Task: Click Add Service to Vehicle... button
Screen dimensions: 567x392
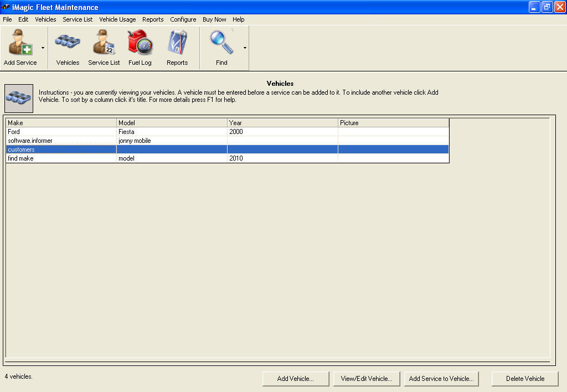Action: (441, 379)
